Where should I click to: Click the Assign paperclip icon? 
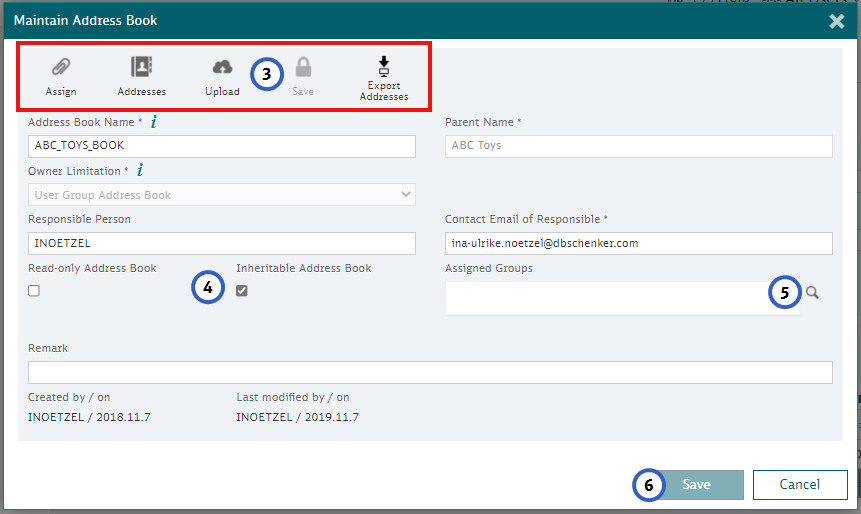click(x=61, y=67)
